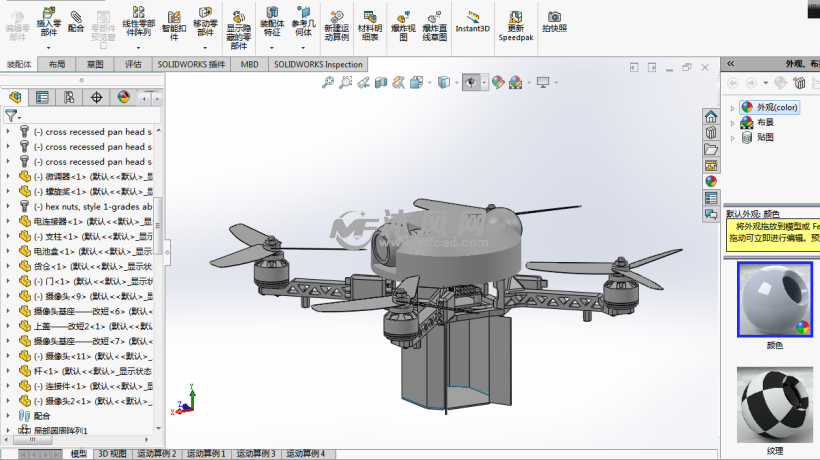Click the 更新 Speedpak icon
Screen dimensions: 820x460
point(515,22)
